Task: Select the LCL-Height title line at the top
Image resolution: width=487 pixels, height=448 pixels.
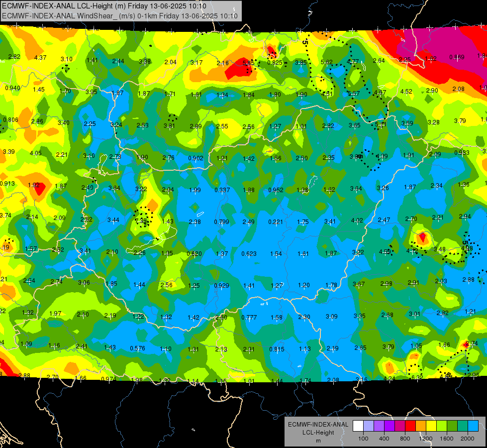Action: click(x=104, y=6)
